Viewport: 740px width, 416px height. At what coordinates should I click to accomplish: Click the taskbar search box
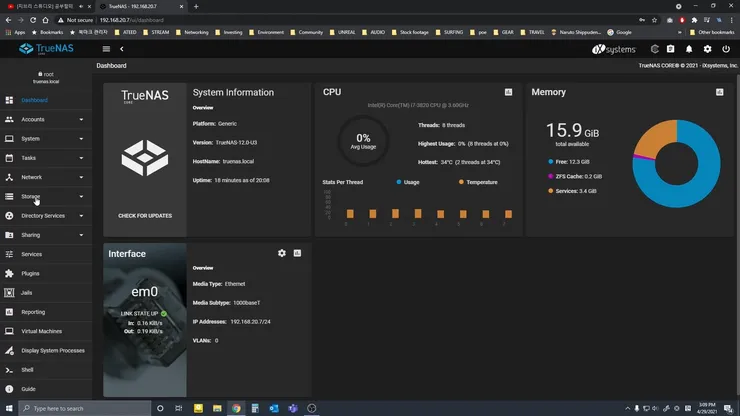(85, 408)
